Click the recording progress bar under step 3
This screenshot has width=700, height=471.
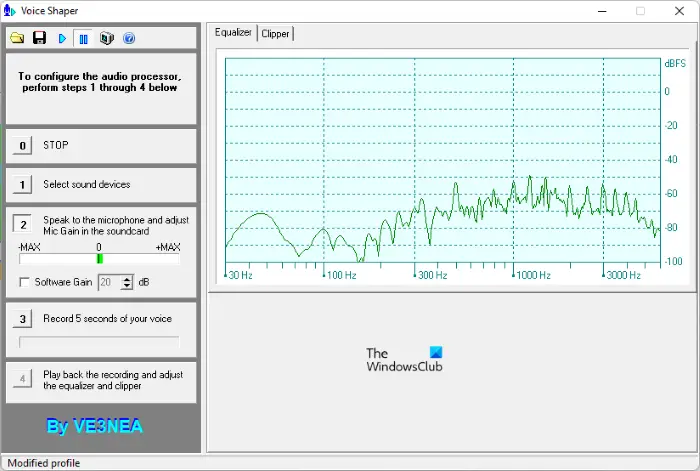(99, 342)
